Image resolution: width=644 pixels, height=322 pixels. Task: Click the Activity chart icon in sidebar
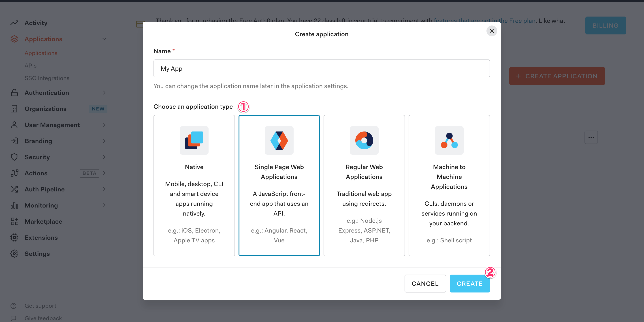(x=15, y=23)
